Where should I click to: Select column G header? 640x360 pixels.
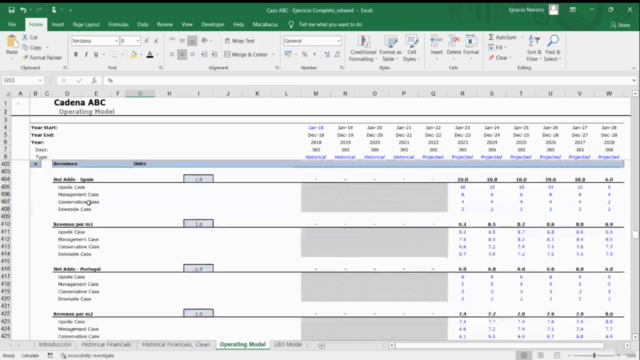point(140,93)
